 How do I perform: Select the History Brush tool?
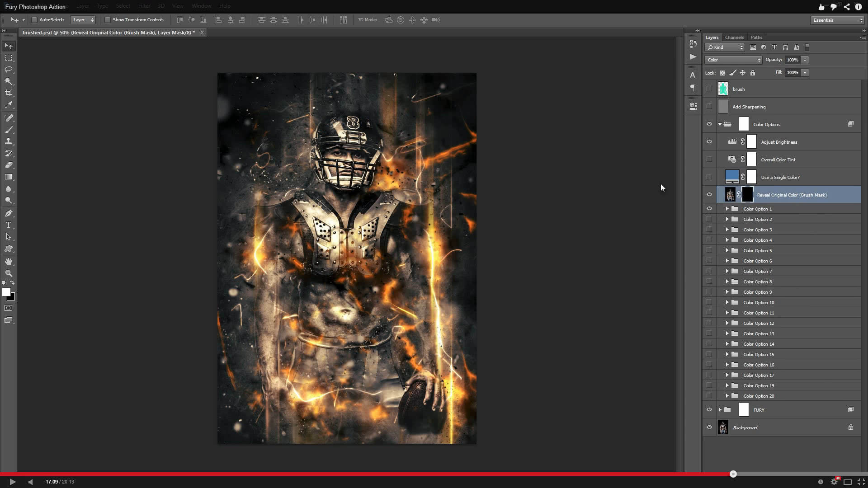point(9,153)
